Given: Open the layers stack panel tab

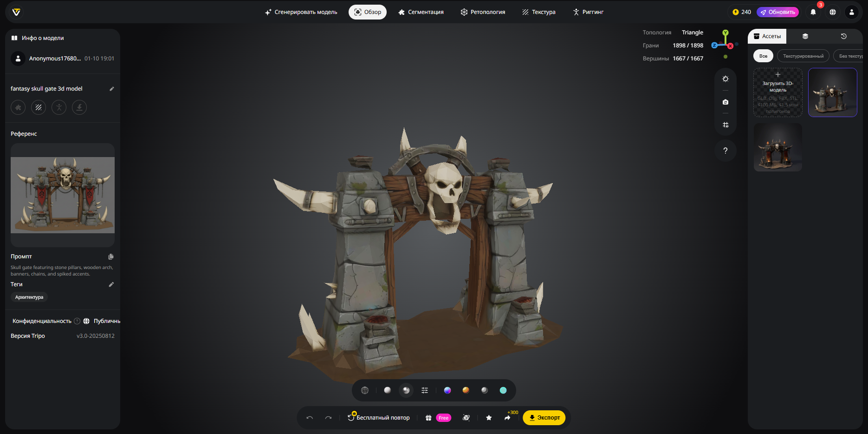Looking at the screenshot, I should 805,36.
